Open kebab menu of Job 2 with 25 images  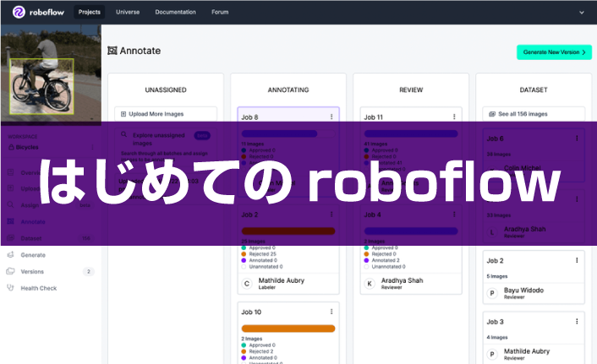(331, 215)
